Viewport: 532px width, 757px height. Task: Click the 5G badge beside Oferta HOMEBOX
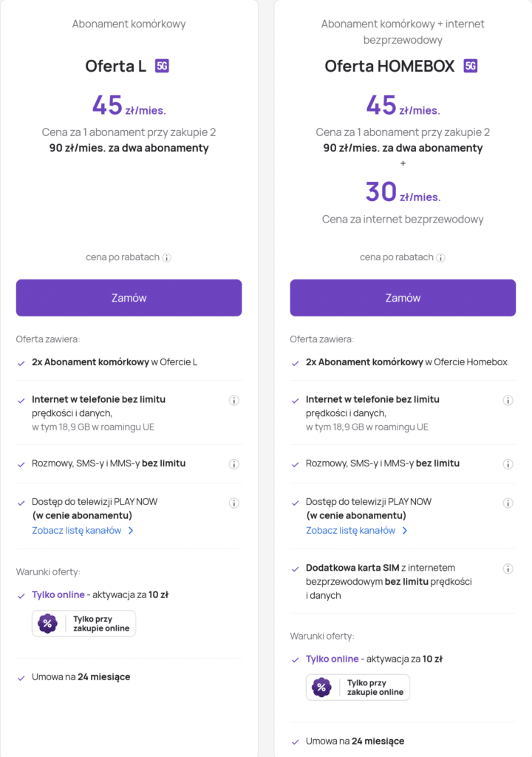471,66
